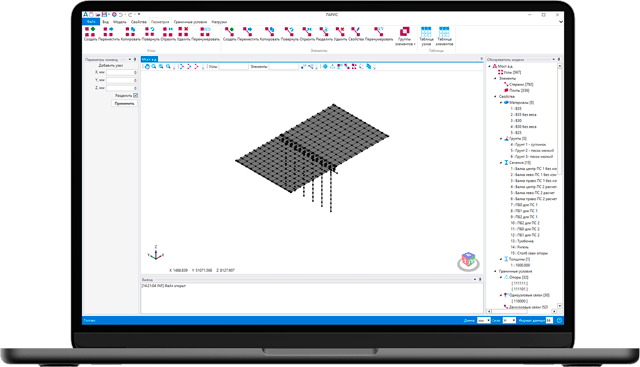This screenshot has width=640, height=367.
Task: Click Копировать in the Узлы ribbon group
Action: (130, 34)
